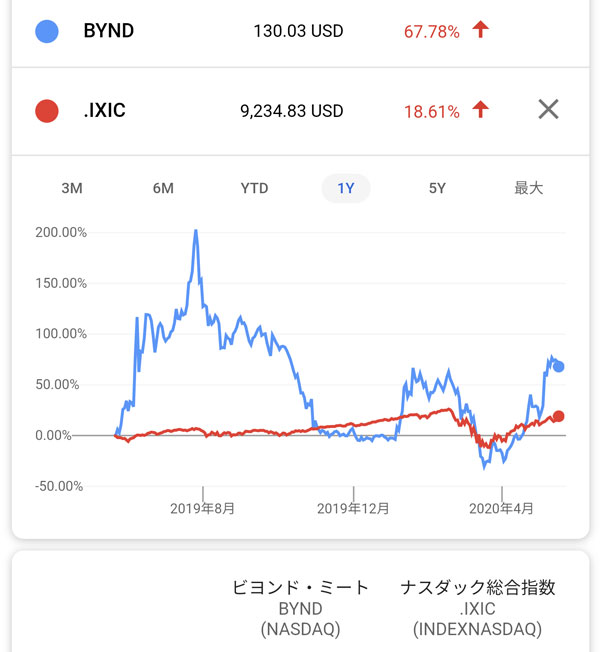
Task: Click the blue endpoint marker on chart
Action: 559,367
